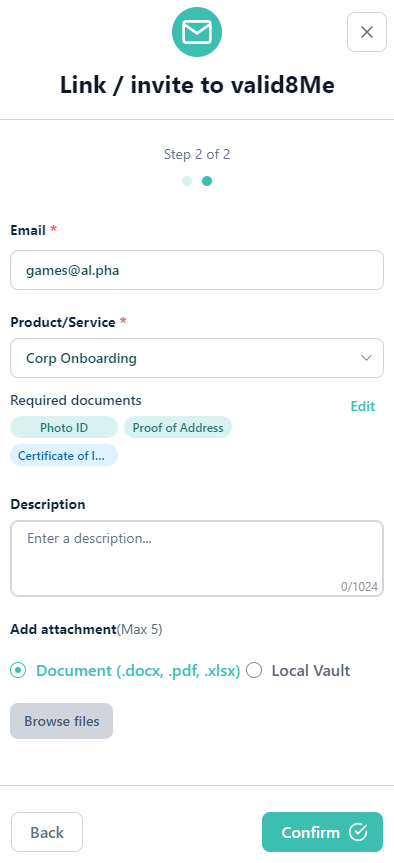394x863 pixels.
Task: Expand Product/Service chevron arrow
Action: (366, 358)
